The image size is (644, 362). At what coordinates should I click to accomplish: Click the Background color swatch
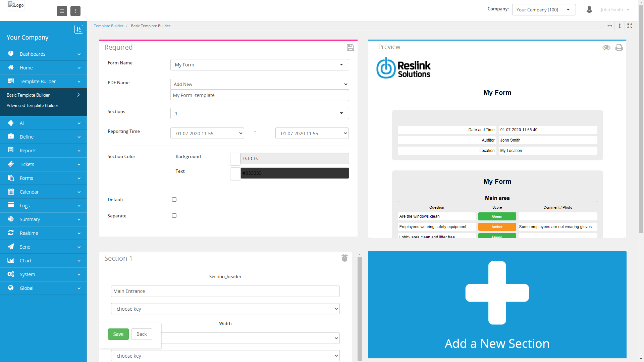(235, 159)
